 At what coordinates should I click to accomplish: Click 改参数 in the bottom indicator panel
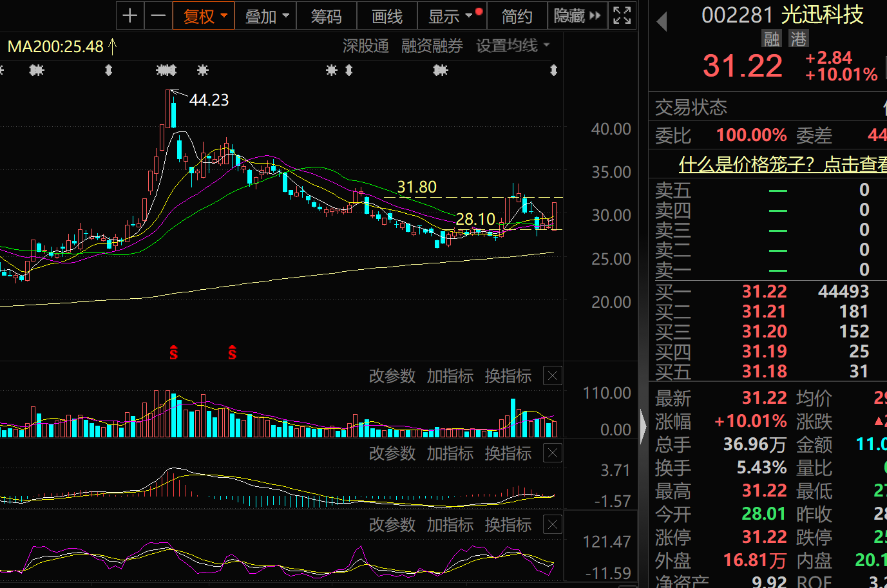pyautogui.click(x=392, y=524)
